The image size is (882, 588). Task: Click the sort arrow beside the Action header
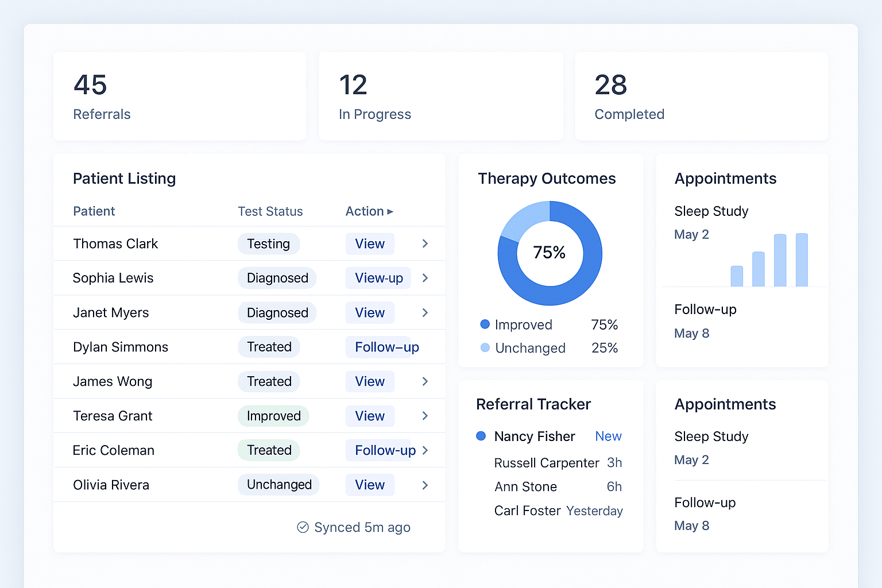click(390, 211)
